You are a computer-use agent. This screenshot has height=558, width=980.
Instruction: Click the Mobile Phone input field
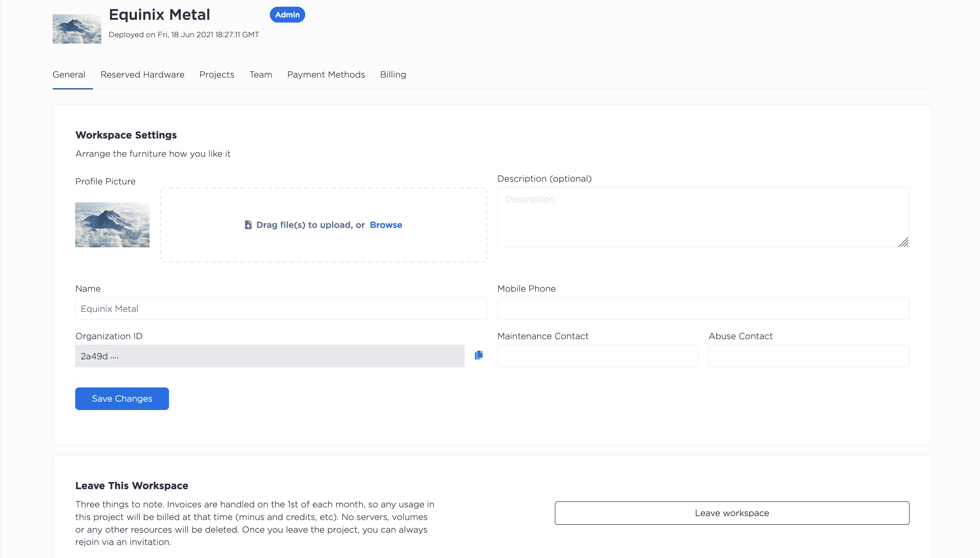pyautogui.click(x=703, y=308)
